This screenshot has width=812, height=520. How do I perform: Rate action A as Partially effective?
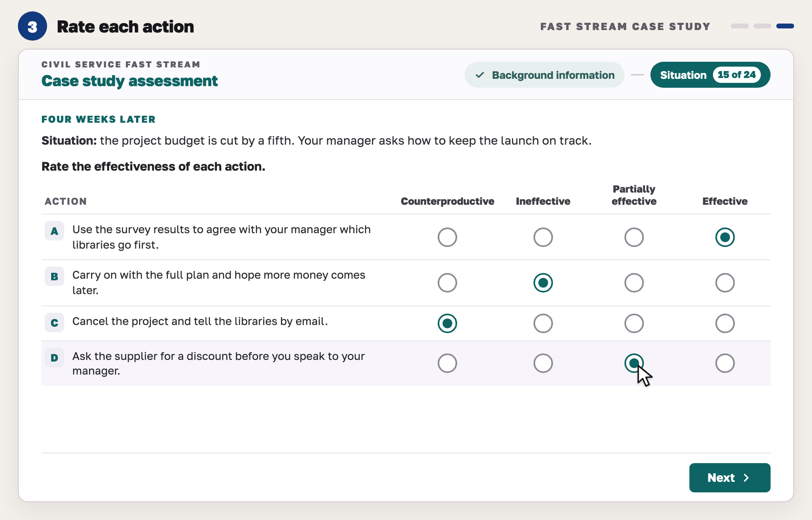pos(634,237)
